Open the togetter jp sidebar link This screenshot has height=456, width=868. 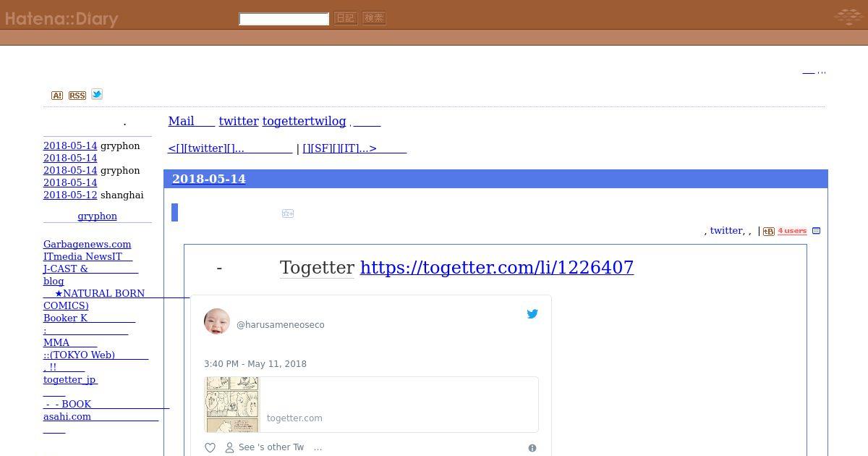pyautogui.click(x=70, y=380)
